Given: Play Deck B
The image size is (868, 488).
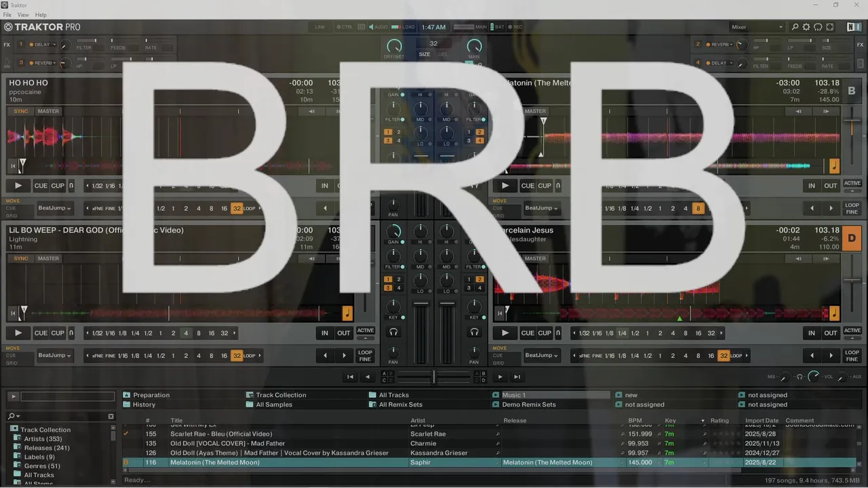Looking at the screenshot, I should tap(505, 186).
